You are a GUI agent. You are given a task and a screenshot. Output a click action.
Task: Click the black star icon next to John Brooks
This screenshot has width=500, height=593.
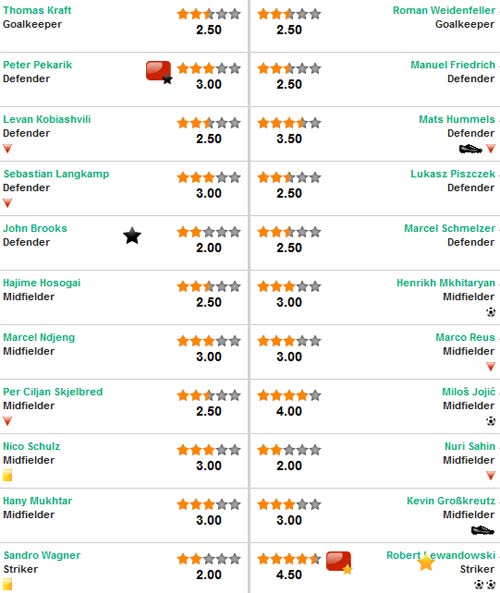(132, 236)
